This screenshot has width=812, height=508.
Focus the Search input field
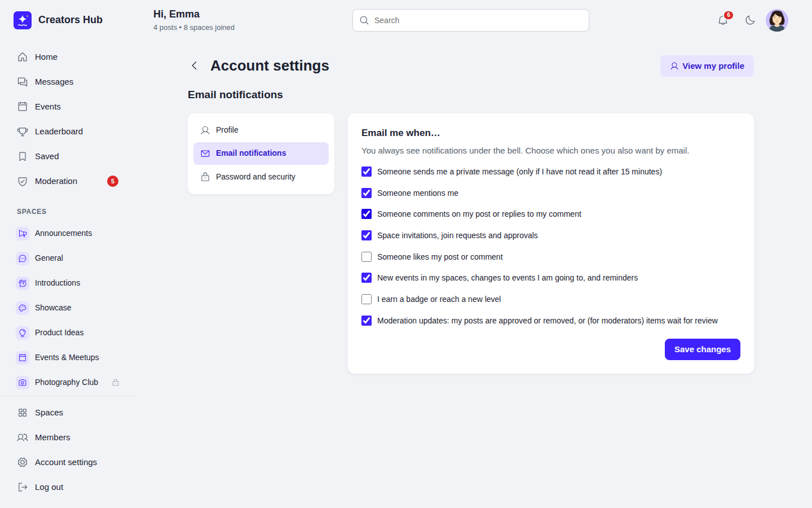pos(471,20)
